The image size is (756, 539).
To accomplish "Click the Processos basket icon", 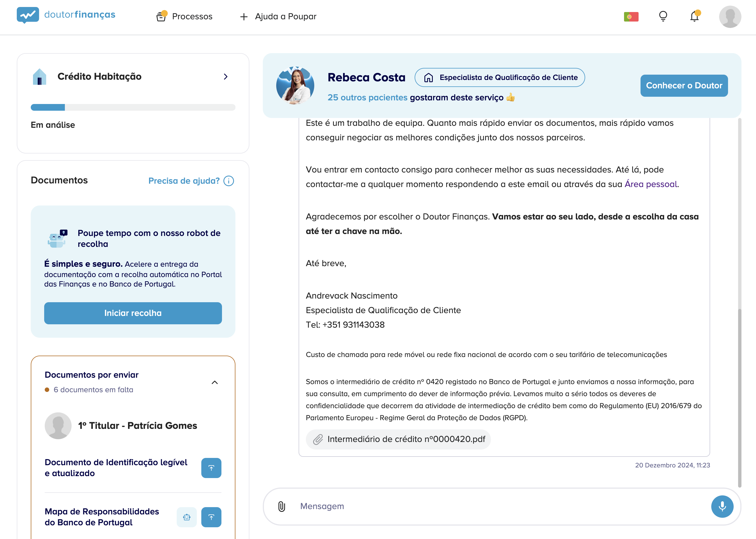I will pos(161,16).
